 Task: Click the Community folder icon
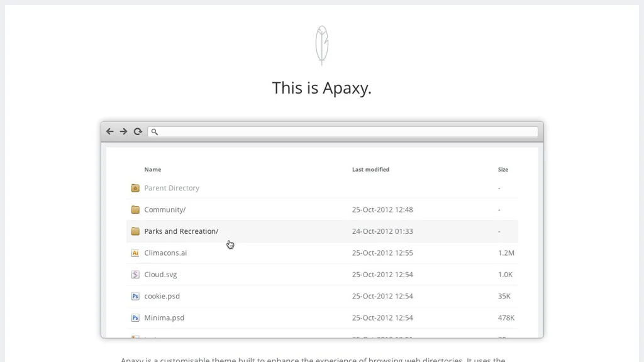pos(135,210)
